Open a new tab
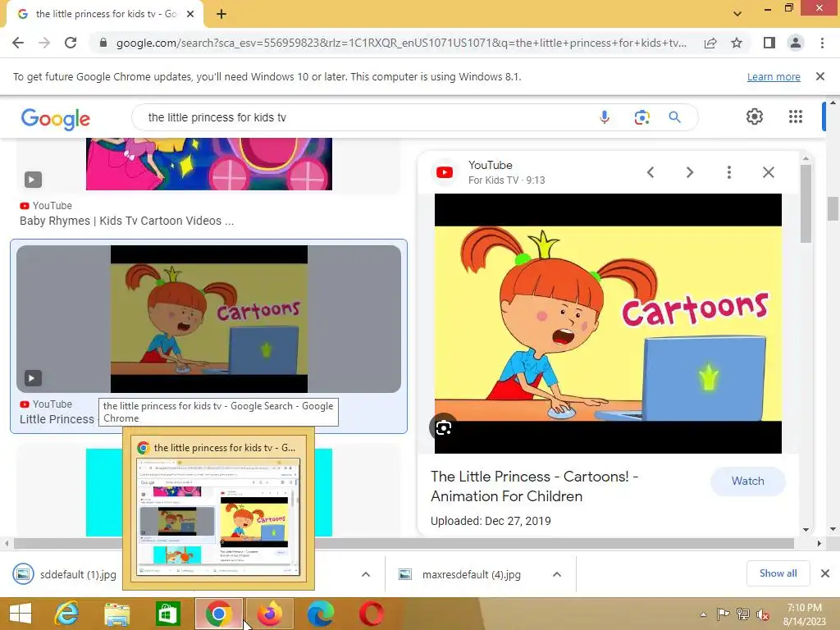 tap(221, 15)
